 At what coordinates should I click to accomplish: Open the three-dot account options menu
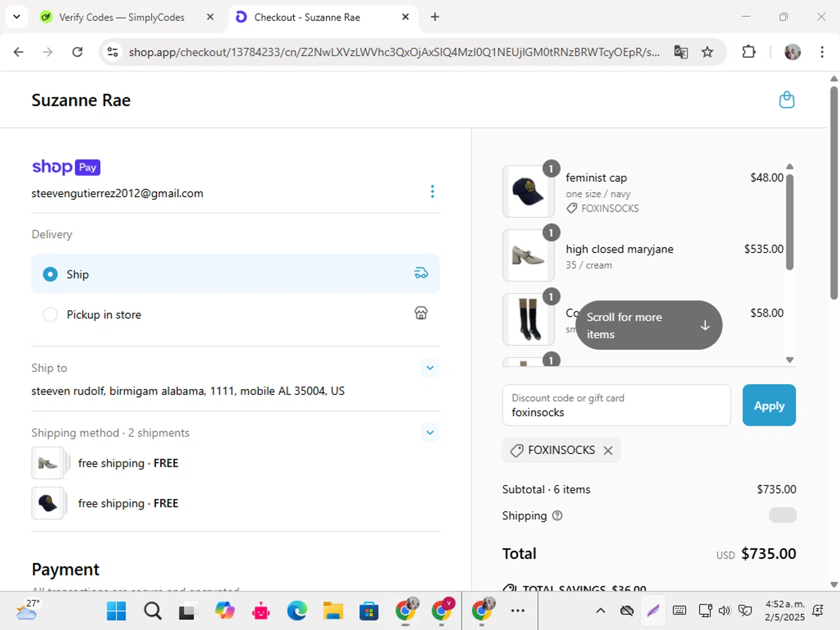(x=432, y=192)
